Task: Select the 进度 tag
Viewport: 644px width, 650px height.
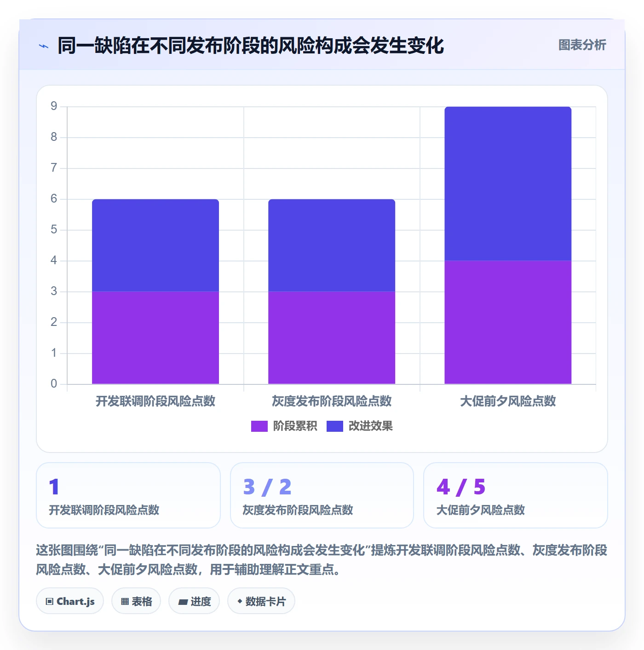Action: [x=194, y=601]
